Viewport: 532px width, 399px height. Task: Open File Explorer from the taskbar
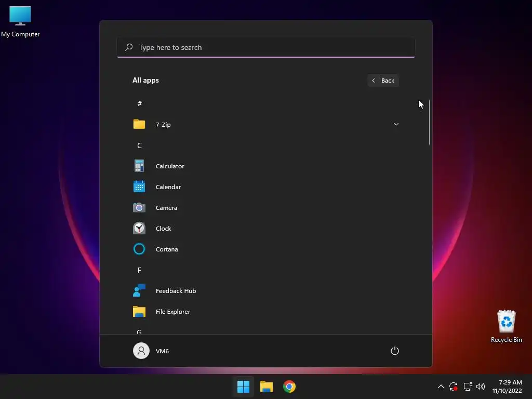(267, 387)
